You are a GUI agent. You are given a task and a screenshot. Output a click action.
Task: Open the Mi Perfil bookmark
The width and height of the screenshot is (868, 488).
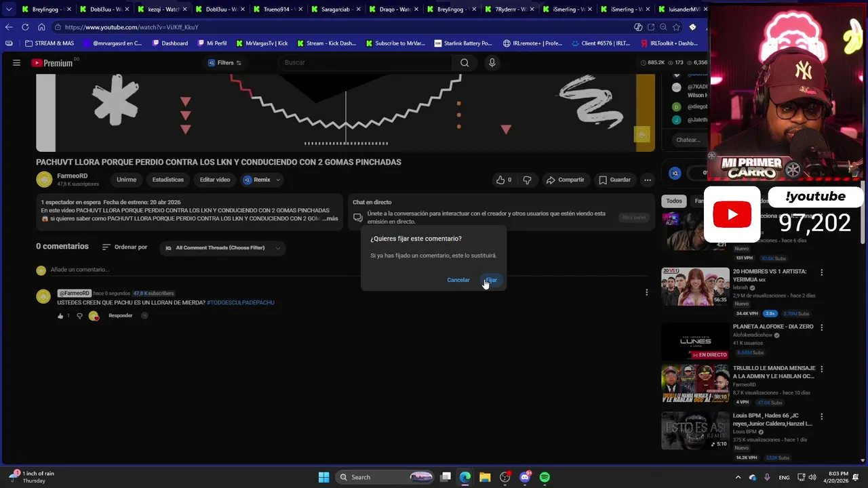pos(212,43)
